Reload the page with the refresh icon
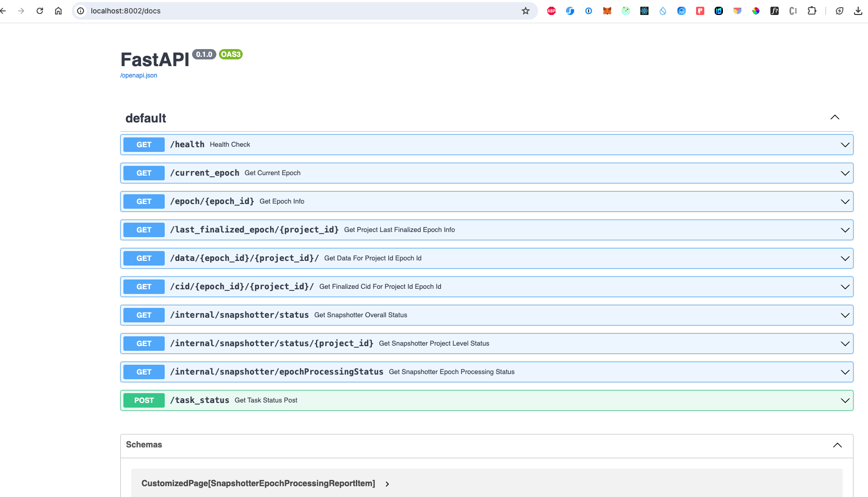This screenshot has width=868, height=497. click(x=40, y=11)
